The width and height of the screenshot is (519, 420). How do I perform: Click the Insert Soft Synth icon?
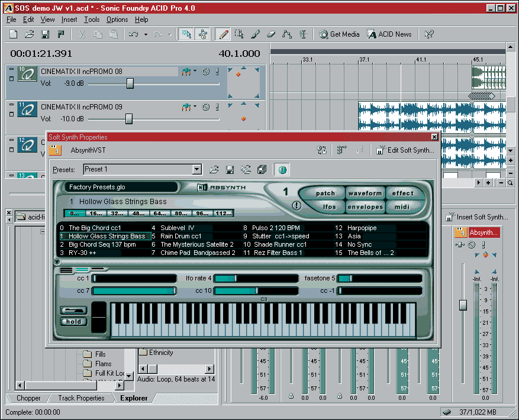pyautogui.click(x=450, y=217)
